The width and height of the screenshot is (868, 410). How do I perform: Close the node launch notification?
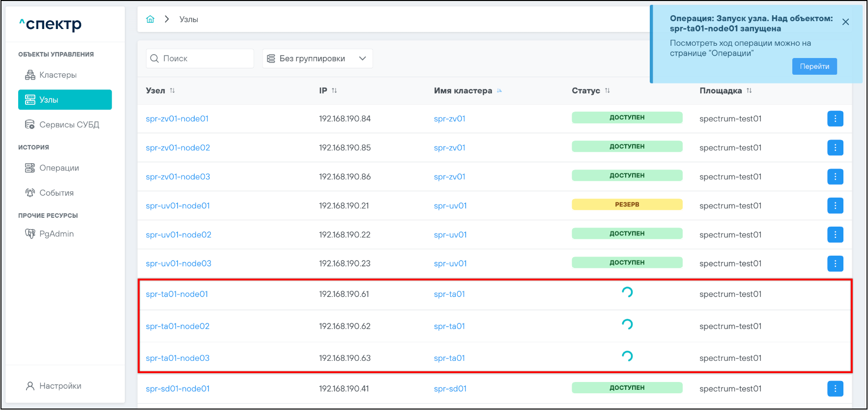(x=845, y=22)
